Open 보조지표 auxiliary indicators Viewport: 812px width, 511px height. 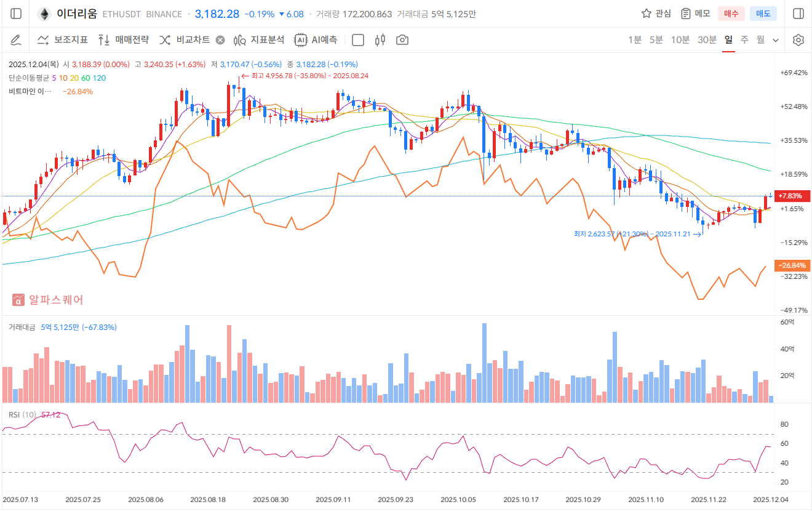pyautogui.click(x=63, y=40)
